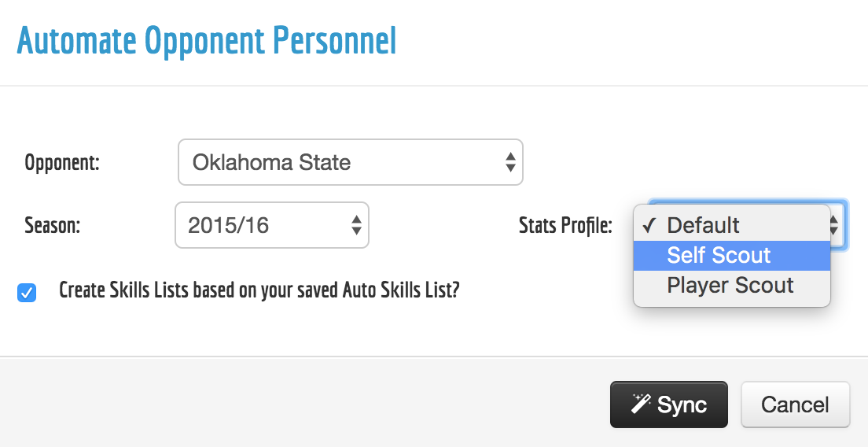Click the checkmark beside Default option
Screen dimensions: 868x447
click(649, 226)
